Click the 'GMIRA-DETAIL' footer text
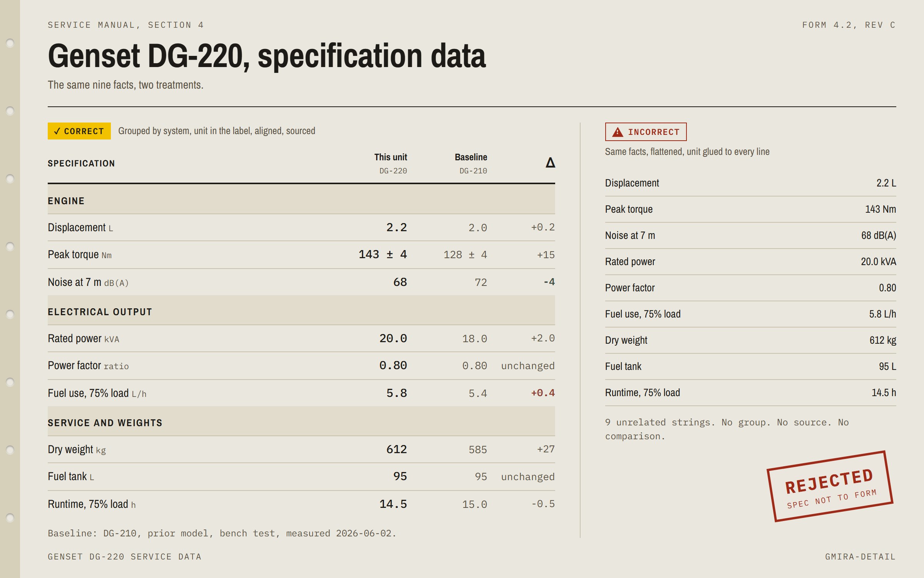924x578 pixels. click(860, 556)
